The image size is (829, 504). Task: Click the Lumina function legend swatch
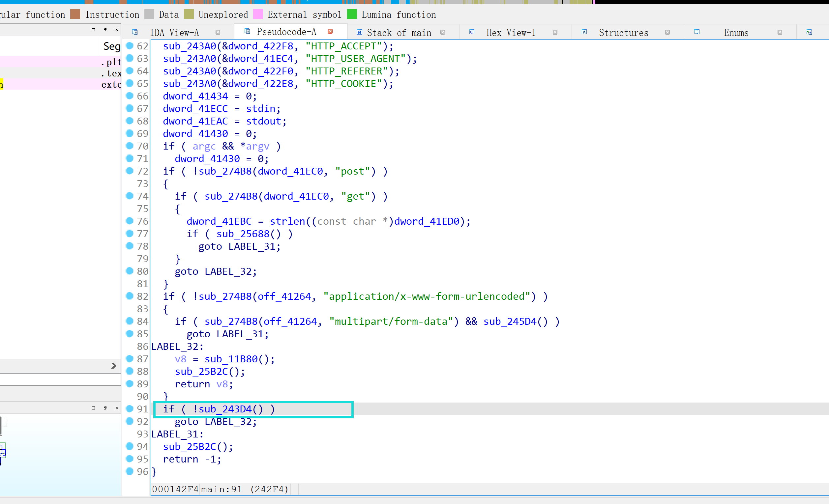(352, 14)
